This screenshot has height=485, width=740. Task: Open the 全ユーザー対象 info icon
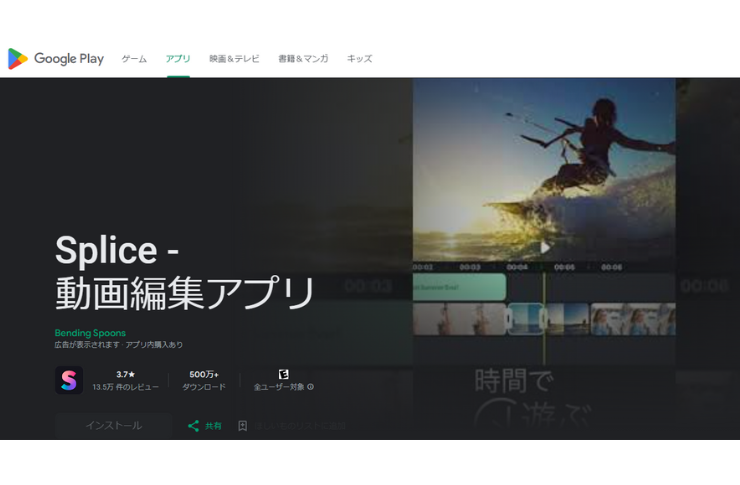click(311, 387)
